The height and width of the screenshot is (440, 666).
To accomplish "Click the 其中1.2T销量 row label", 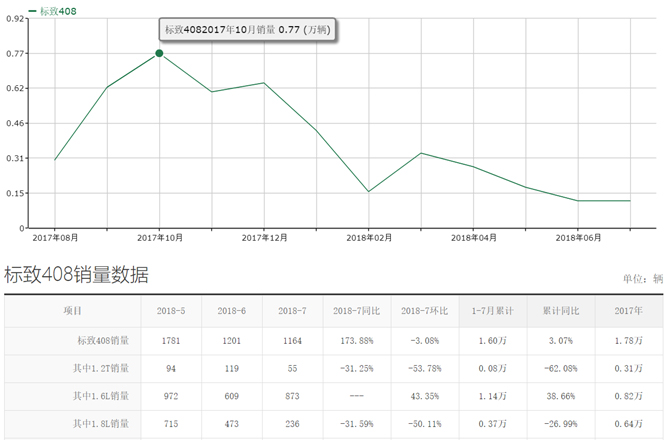I will tap(101, 368).
